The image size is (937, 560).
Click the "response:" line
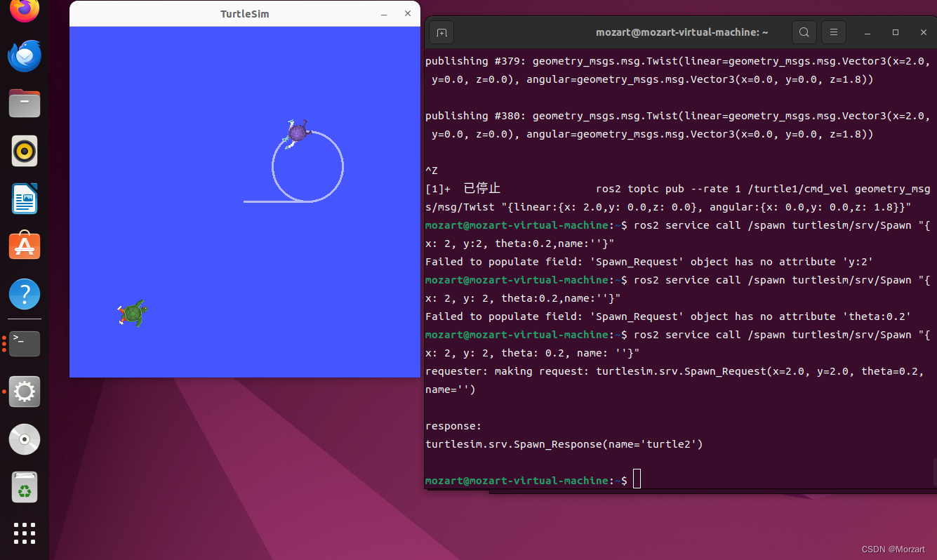click(x=453, y=426)
